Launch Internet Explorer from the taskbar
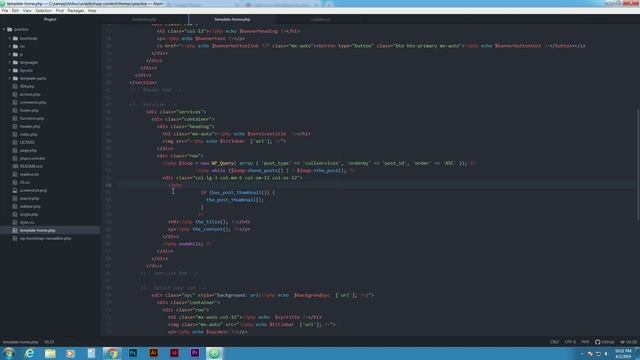 [29, 353]
